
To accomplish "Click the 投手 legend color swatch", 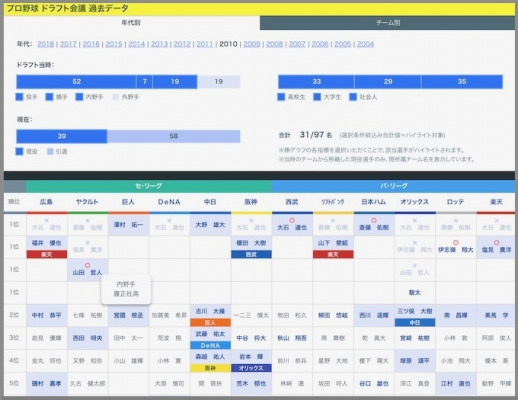I will [x=19, y=97].
